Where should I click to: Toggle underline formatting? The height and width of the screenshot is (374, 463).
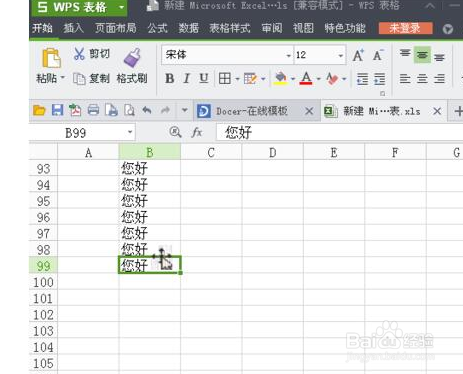point(204,79)
